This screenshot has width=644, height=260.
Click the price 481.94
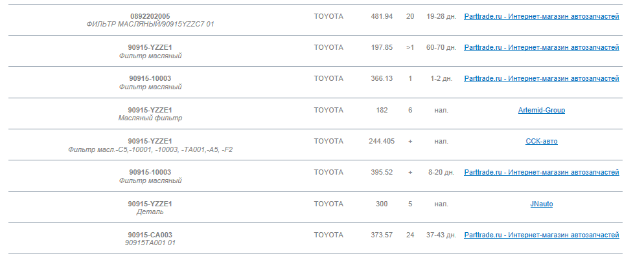tap(382, 16)
